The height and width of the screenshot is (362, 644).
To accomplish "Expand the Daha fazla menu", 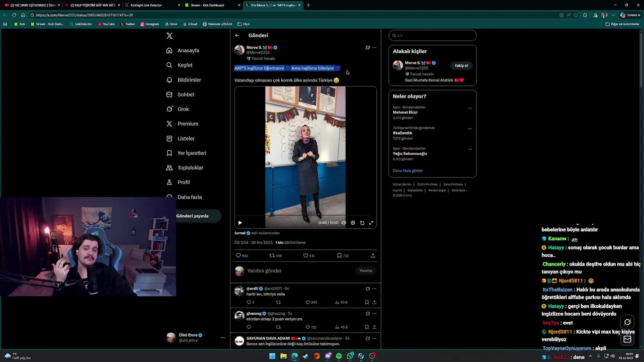I will coord(184,197).
